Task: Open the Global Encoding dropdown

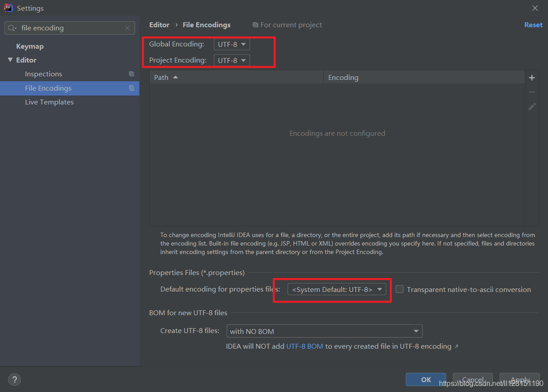Action: [x=232, y=44]
